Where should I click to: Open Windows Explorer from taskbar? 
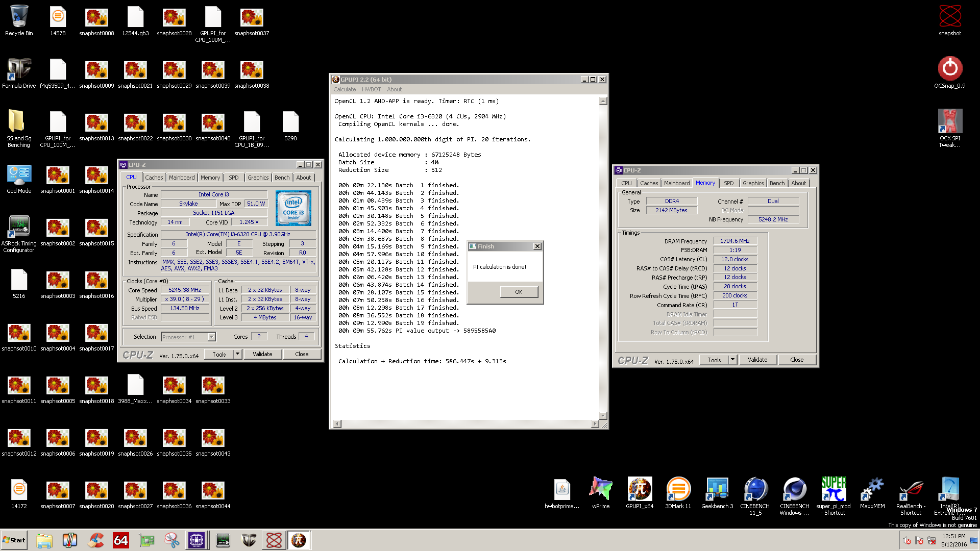click(44, 540)
